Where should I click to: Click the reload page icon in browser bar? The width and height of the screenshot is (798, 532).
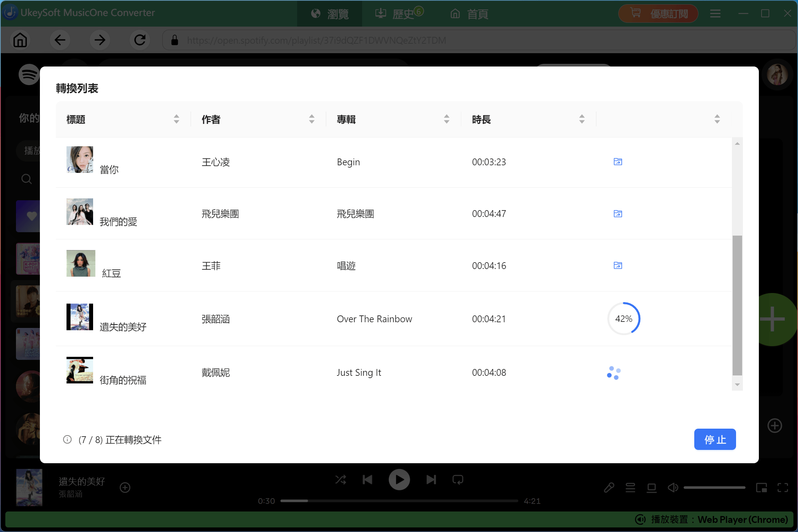click(x=140, y=40)
